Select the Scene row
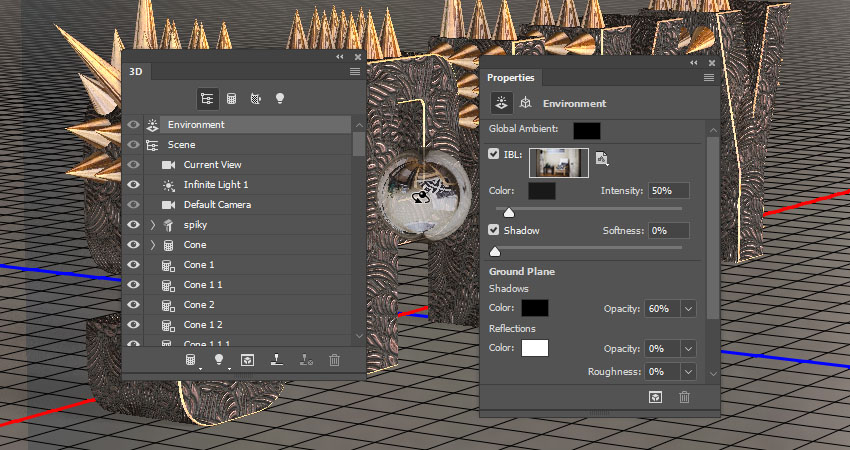 [247, 145]
